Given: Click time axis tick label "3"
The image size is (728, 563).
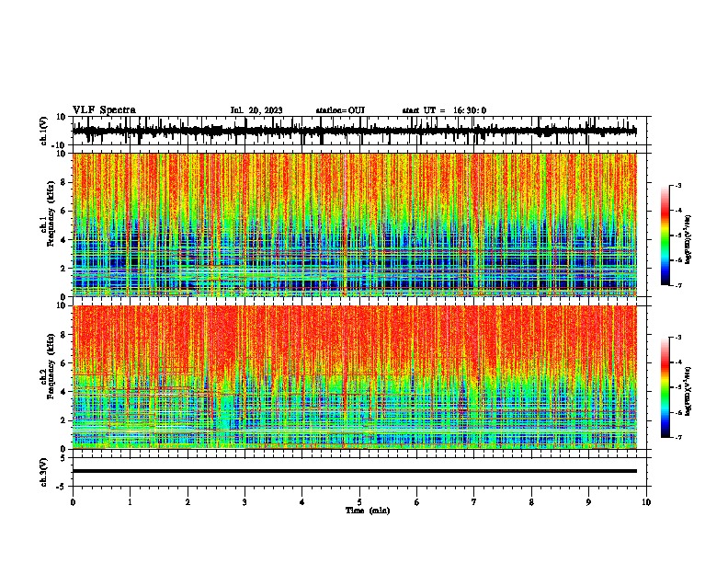Looking at the screenshot, I should pyautogui.click(x=245, y=502).
